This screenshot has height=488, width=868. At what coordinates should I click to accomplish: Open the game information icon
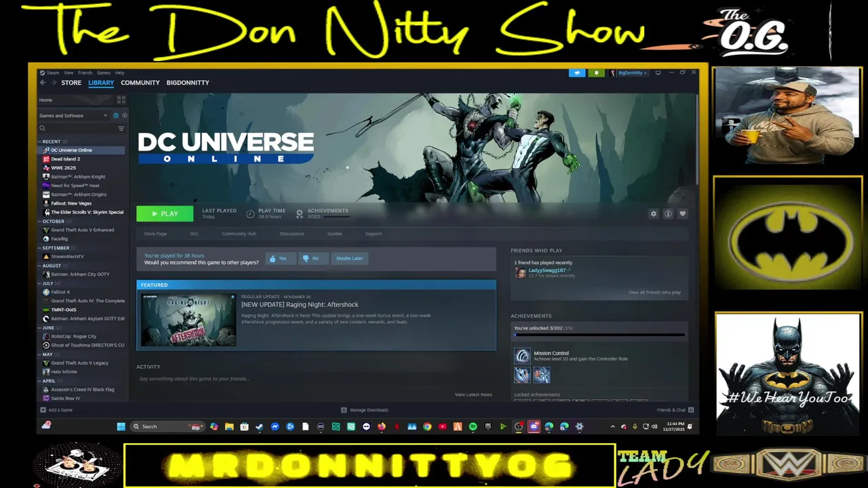click(668, 213)
